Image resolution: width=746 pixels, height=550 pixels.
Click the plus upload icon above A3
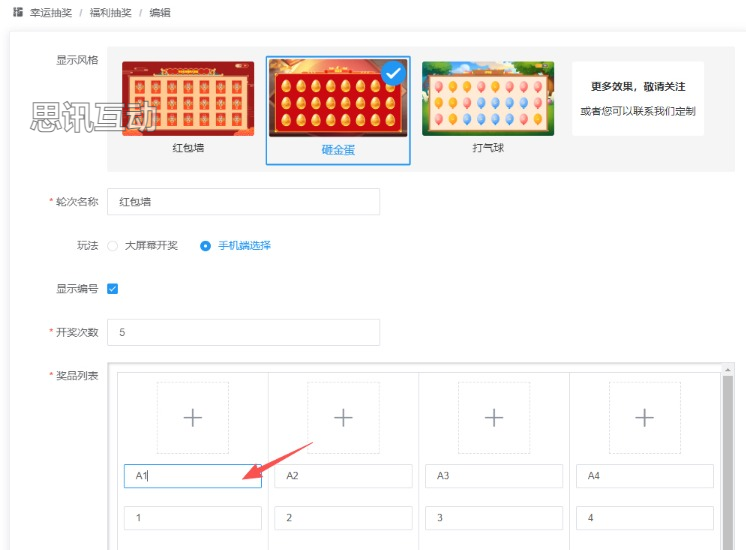click(x=494, y=418)
